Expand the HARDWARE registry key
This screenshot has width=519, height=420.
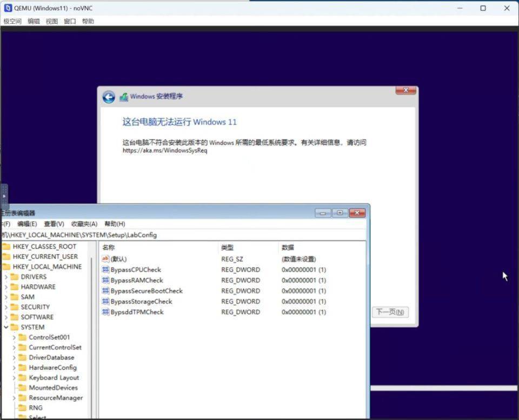[6, 286]
